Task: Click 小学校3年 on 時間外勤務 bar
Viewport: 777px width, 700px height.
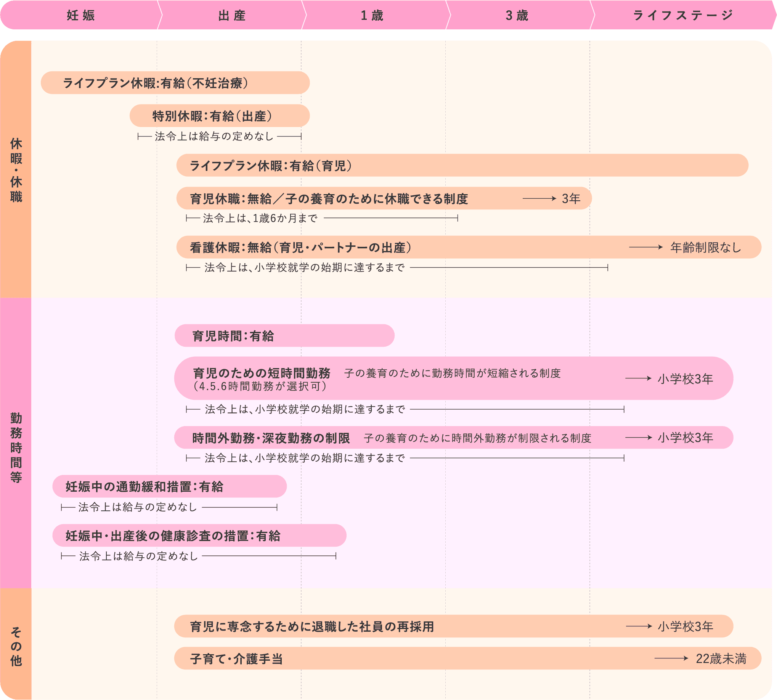Action: pos(685,438)
